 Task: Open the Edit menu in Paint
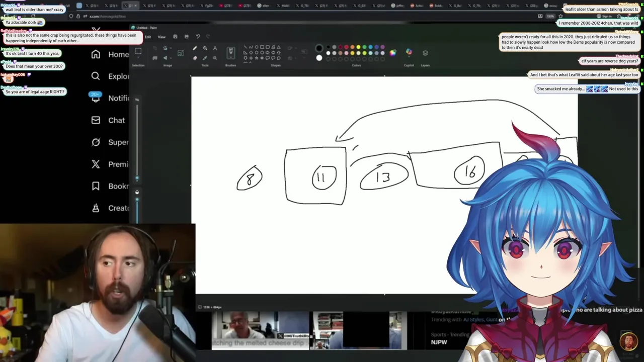click(148, 37)
